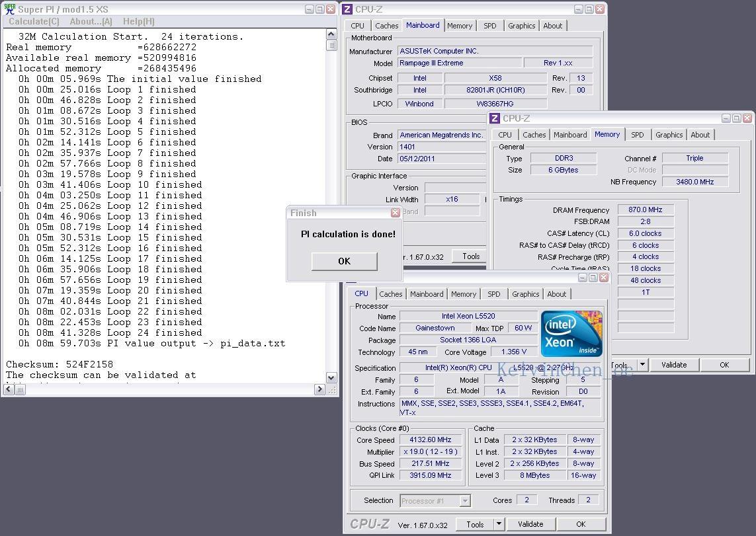
Task: Select Mainboard tab in Memory CPU-Z window
Action: pos(570,135)
